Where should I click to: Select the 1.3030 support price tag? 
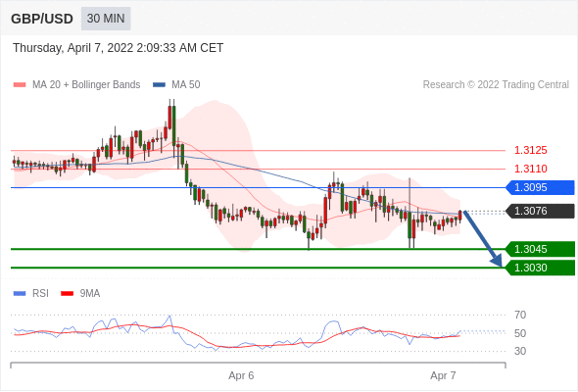coord(540,268)
